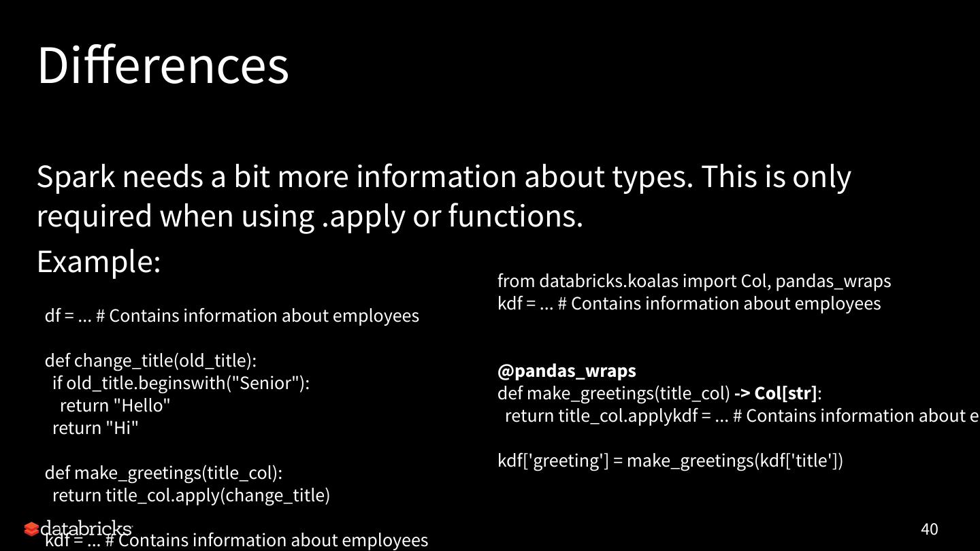Click the bold @pandas_wraps decorator

(567, 371)
